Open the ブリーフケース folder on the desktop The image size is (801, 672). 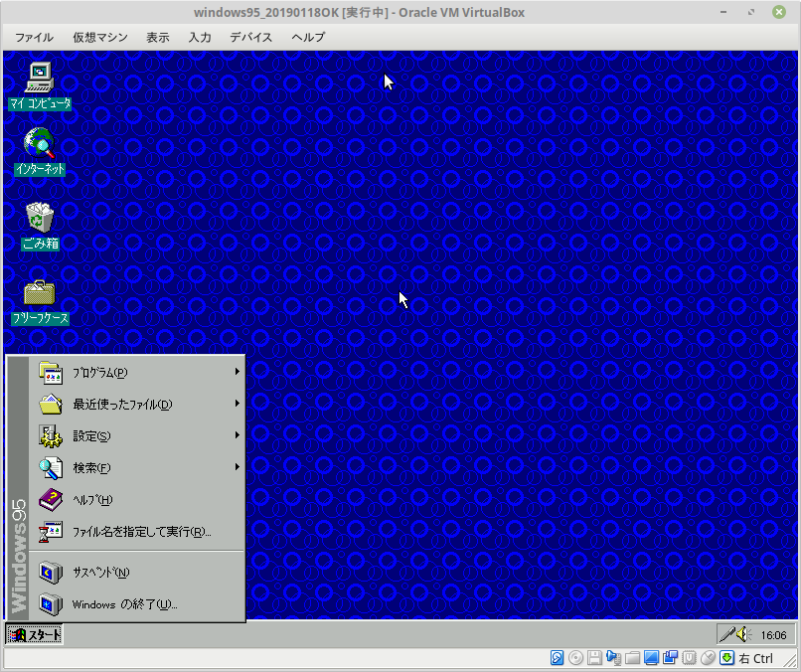39,296
